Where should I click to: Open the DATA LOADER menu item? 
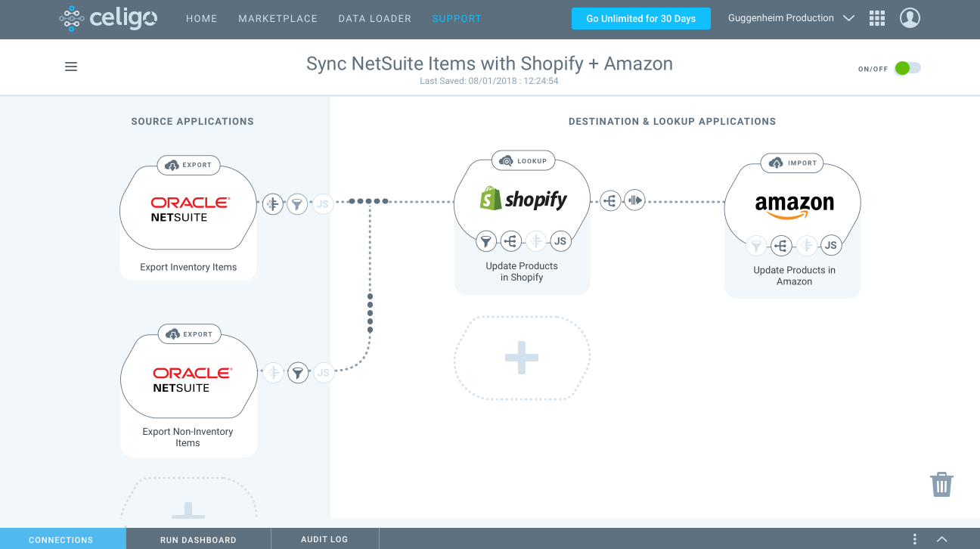click(375, 19)
